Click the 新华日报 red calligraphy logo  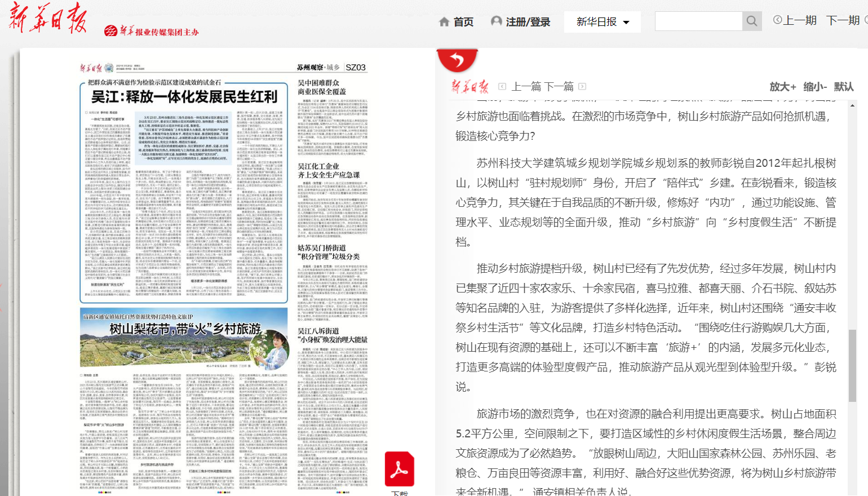click(48, 19)
